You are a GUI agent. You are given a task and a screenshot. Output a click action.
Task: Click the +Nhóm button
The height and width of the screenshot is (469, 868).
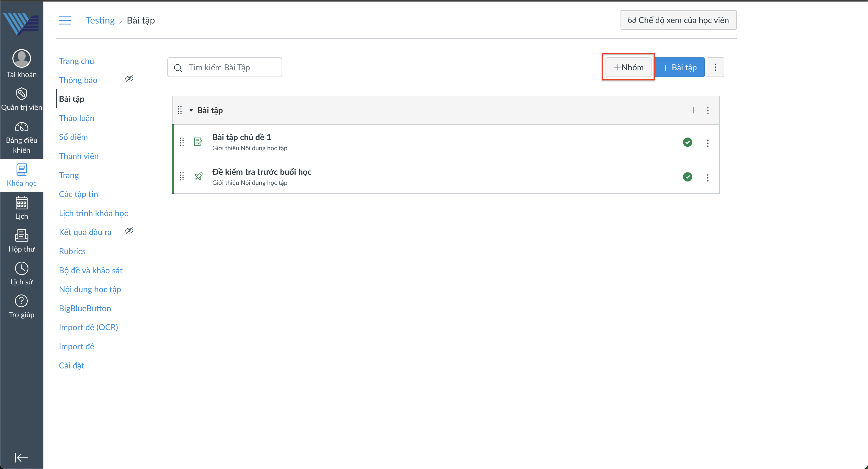tap(629, 67)
